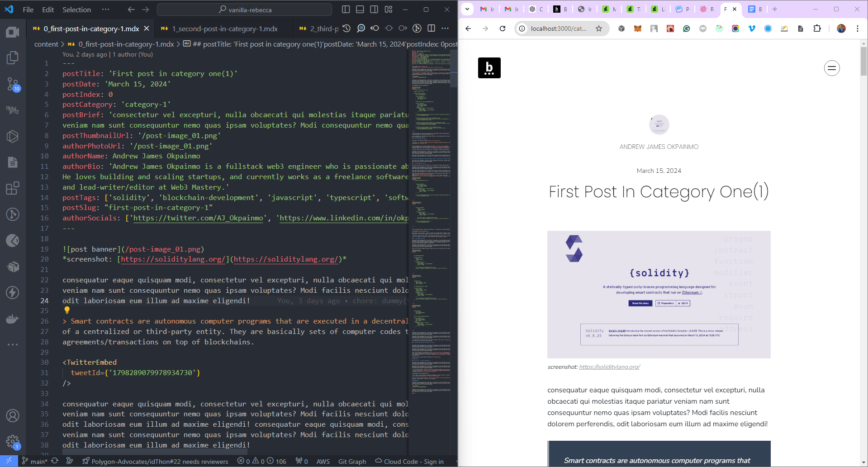
Task: Open the Docker view in activity bar
Action: [x=13, y=319]
